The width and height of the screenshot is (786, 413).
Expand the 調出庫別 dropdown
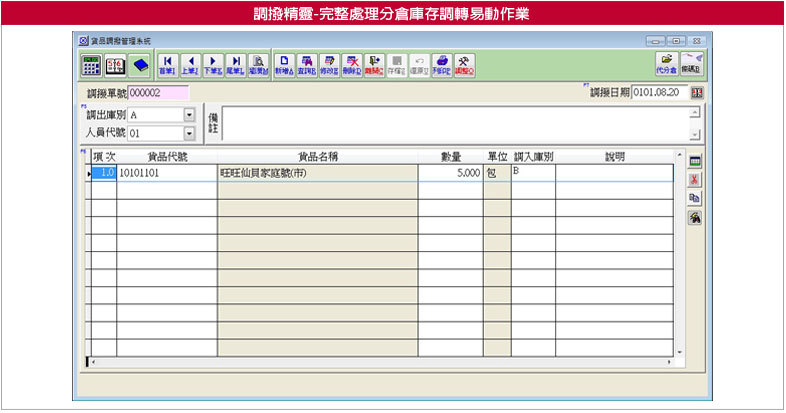pos(188,115)
